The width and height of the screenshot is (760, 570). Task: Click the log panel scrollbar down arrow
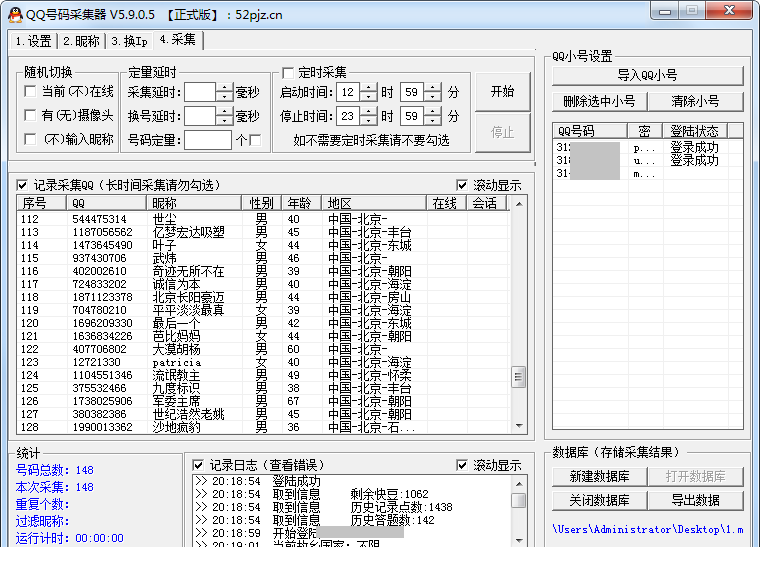[519, 540]
